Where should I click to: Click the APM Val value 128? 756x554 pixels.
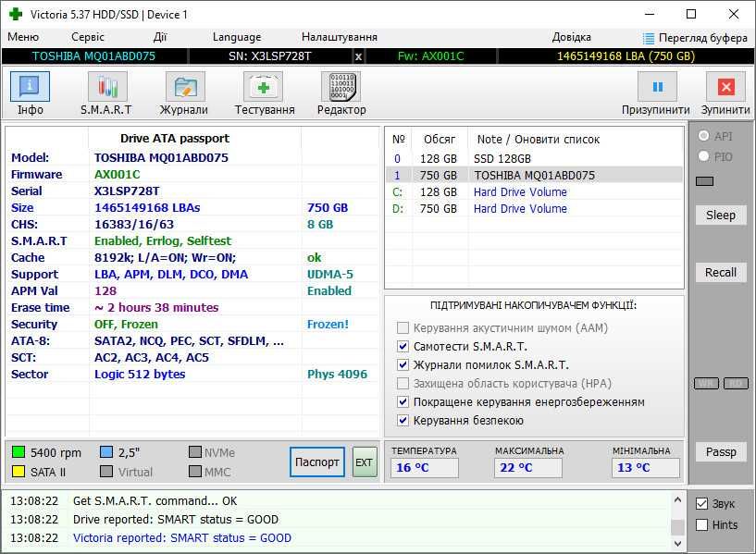105,291
